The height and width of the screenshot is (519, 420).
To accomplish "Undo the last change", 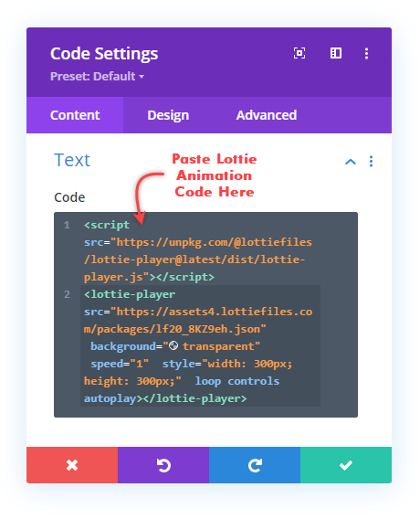I will [x=163, y=465].
